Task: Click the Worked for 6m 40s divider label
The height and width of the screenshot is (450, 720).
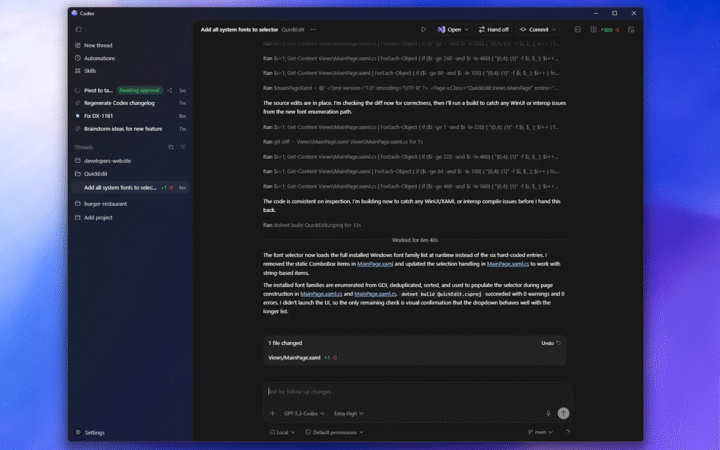Action: click(x=415, y=240)
